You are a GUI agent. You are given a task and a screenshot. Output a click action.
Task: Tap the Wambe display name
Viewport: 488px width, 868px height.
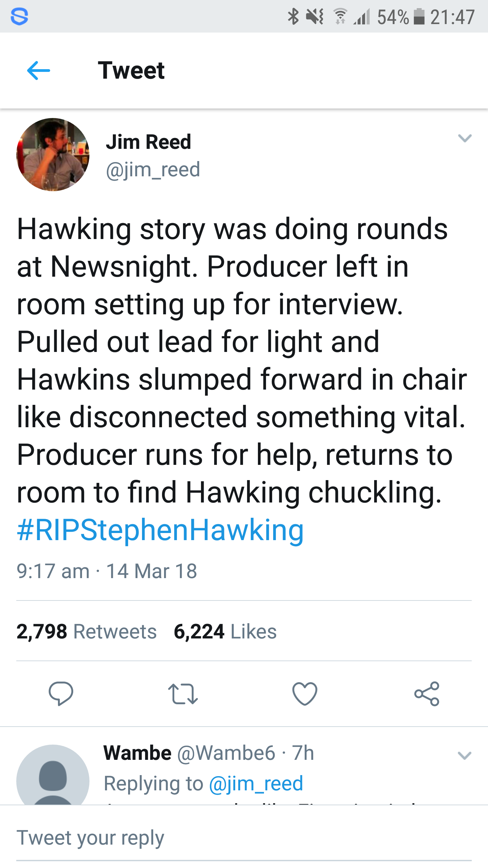coord(137,753)
